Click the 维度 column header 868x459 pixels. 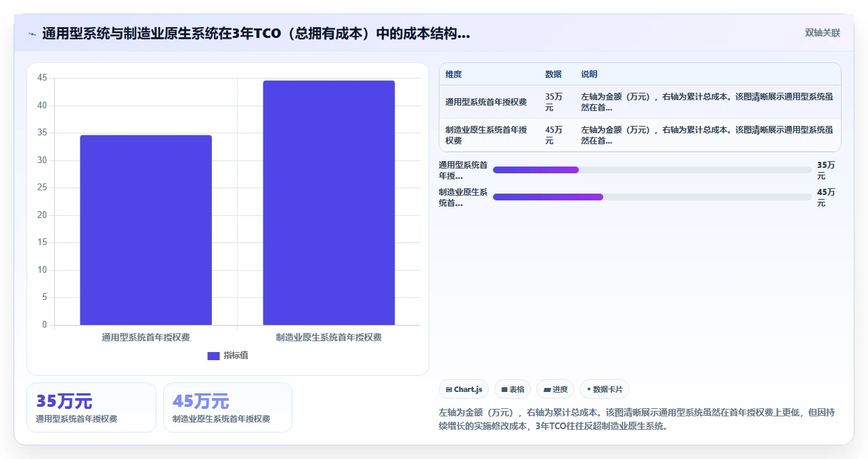[x=454, y=74]
